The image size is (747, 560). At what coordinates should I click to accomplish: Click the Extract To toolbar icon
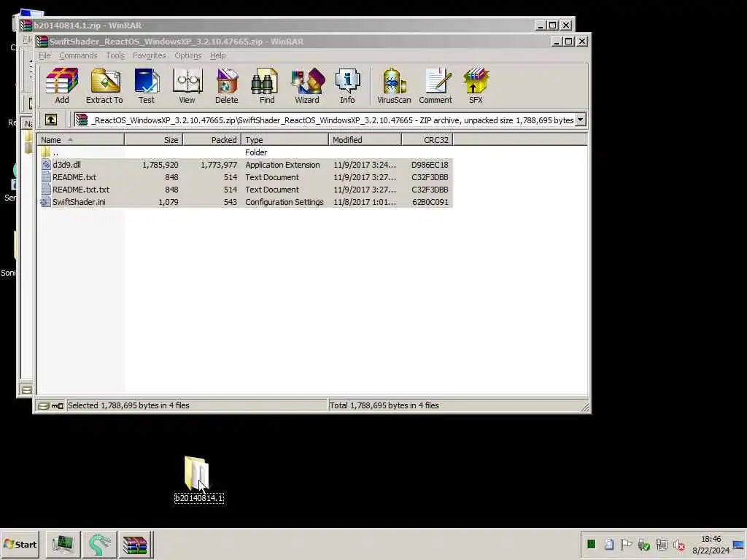click(104, 86)
